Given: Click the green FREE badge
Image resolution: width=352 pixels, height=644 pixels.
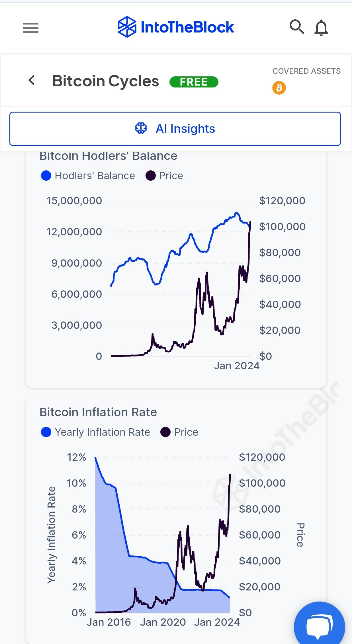Looking at the screenshot, I should tap(194, 82).
